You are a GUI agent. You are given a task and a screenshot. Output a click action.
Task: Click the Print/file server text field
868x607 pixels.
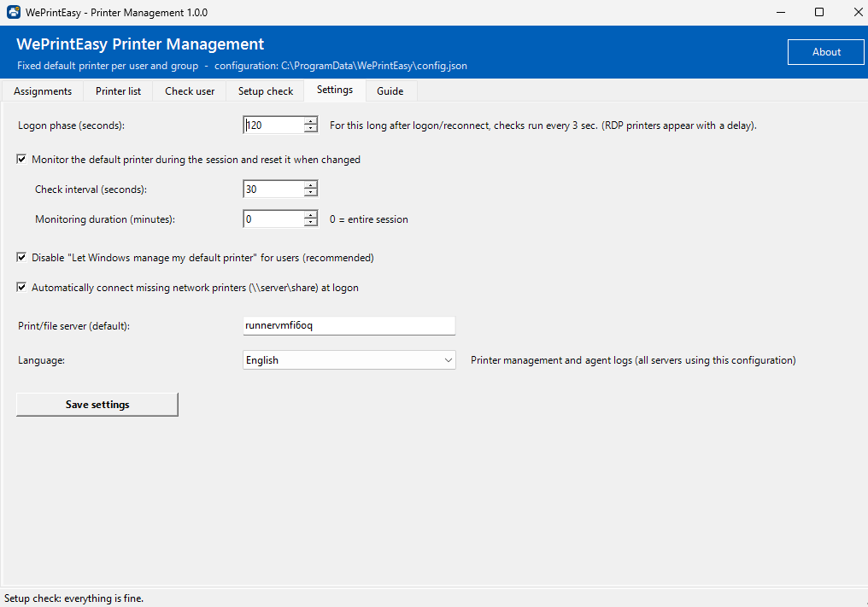(349, 325)
